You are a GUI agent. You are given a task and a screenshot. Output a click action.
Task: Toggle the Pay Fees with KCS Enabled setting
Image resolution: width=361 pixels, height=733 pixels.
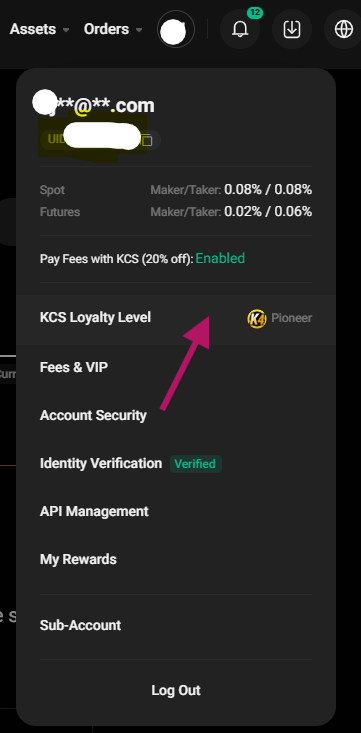tap(220, 258)
